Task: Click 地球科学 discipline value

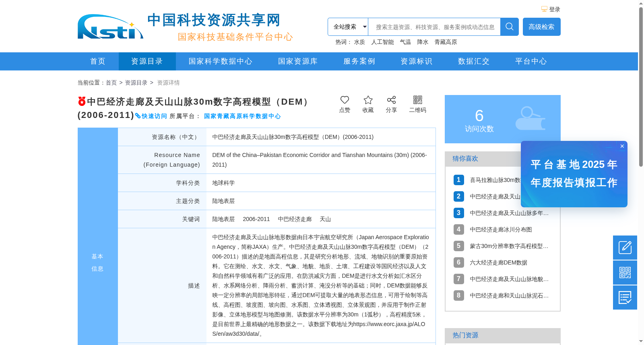Action: 223,183
